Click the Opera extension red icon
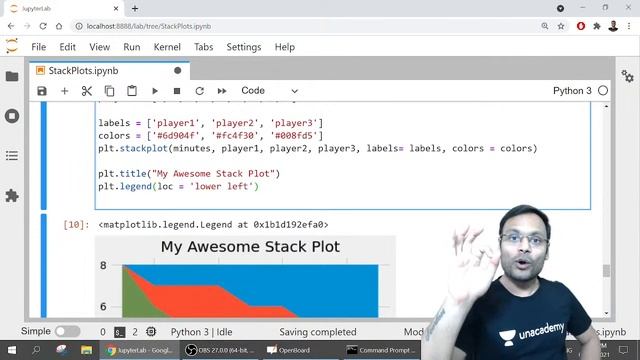The width and height of the screenshot is (640, 360). point(580,26)
